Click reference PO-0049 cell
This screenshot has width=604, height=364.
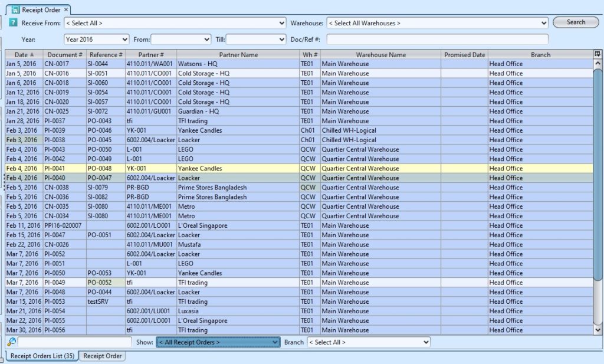coord(106,159)
